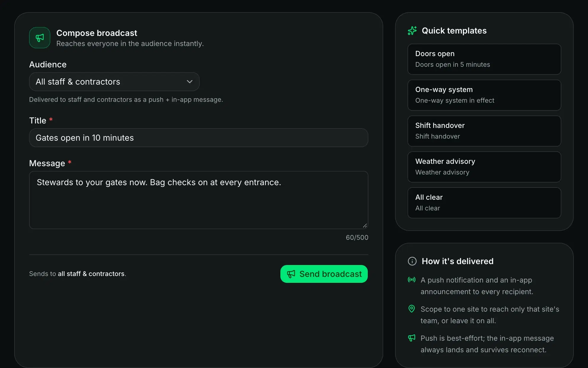Focus the Title field with Gates open text

(199, 138)
